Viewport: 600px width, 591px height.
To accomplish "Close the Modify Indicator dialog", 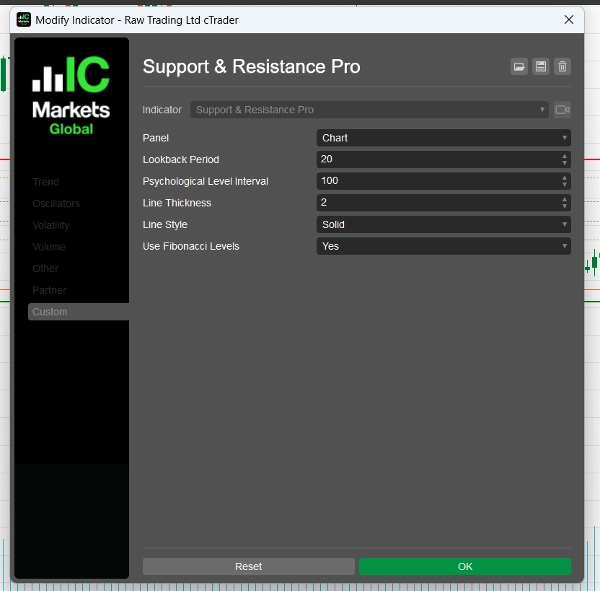I will [x=569, y=20].
